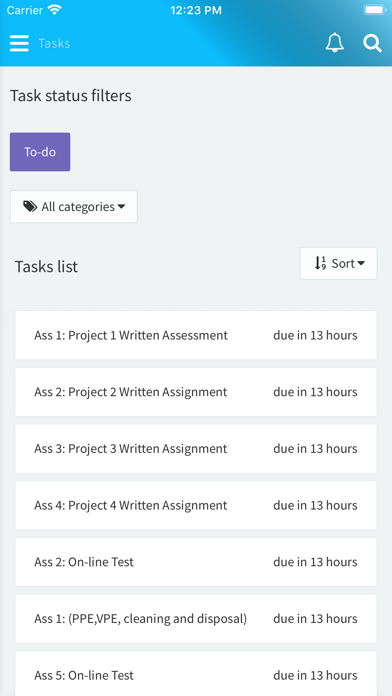Screen dimensions: 392x696
Task: Tap the search magnifier icon
Action: (x=372, y=44)
